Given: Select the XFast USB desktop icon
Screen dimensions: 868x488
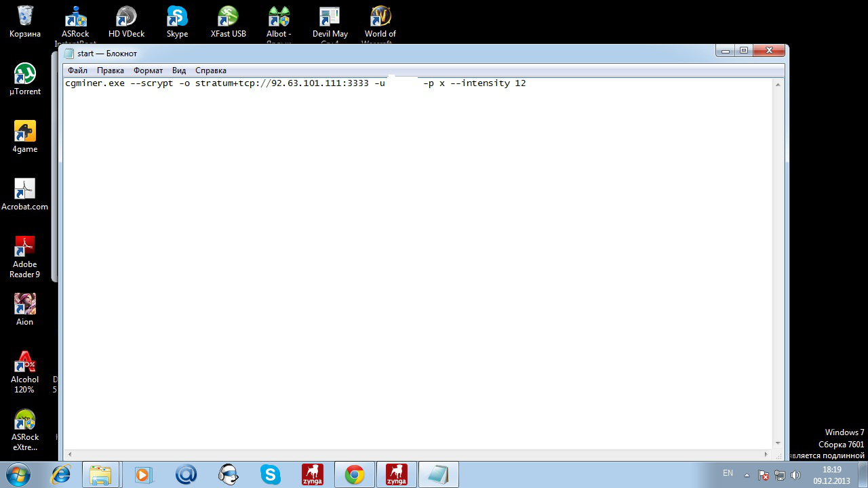Looking at the screenshot, I should (x=228, y=17).
